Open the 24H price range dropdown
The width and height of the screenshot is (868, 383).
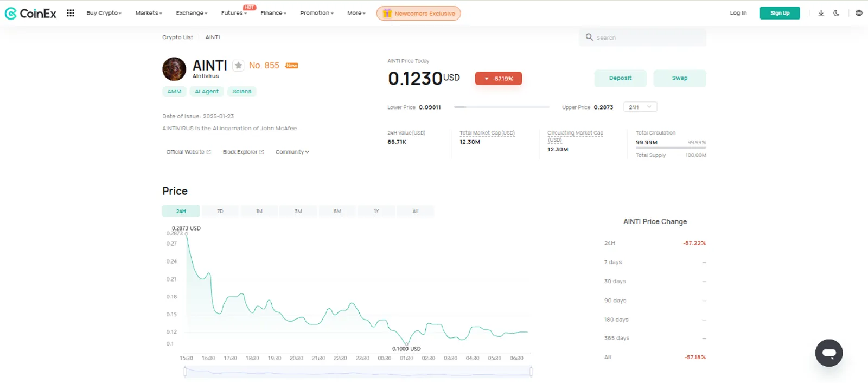tap(640, 107)
